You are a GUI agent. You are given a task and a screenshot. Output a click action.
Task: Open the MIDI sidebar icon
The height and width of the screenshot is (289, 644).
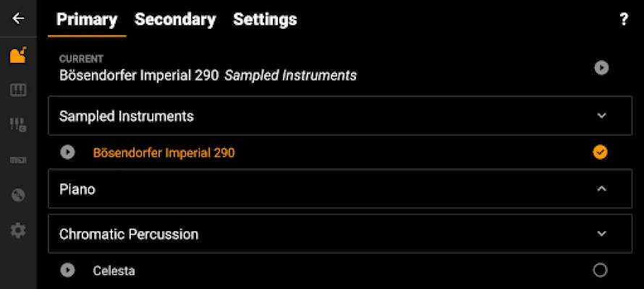tap(18, 160)
